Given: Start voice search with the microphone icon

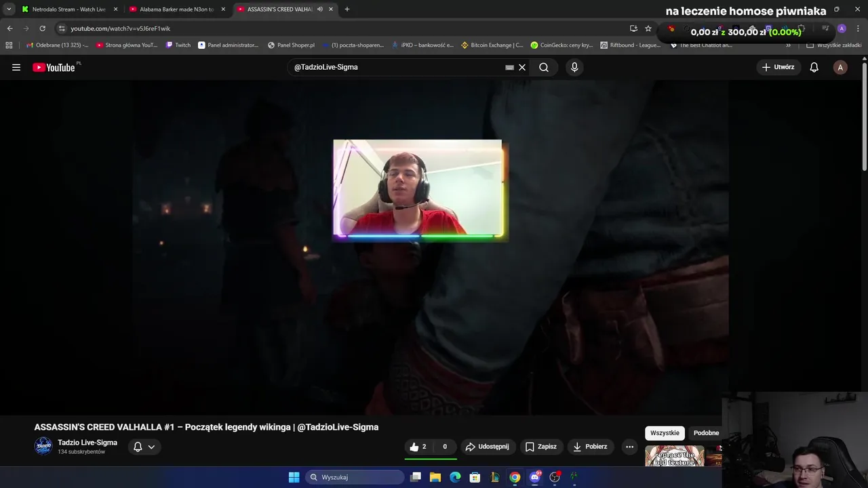Looking at the screenshot, I should click(574, 67).
